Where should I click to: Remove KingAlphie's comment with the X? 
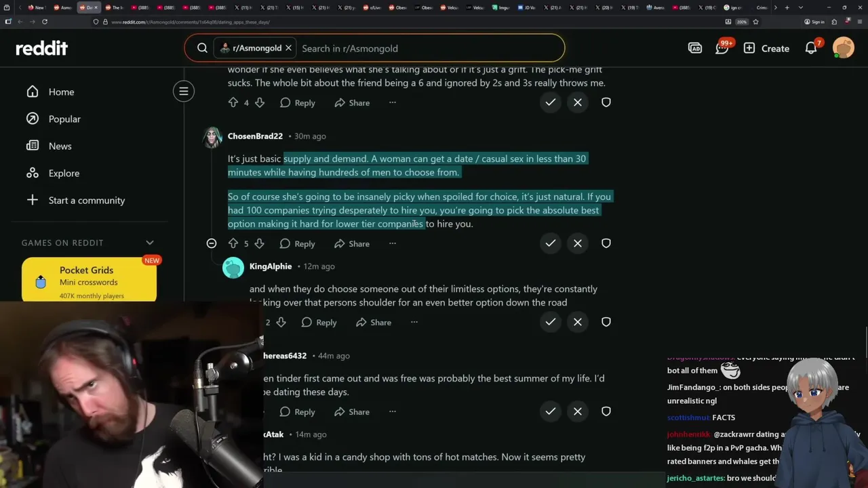578,322
